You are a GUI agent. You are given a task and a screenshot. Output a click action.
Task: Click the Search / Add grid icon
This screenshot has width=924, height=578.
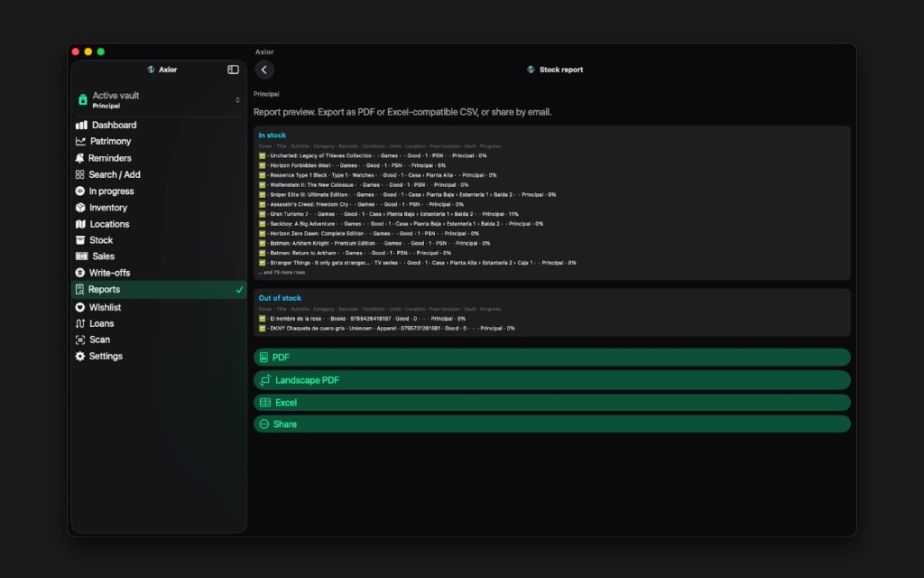(79, 174)
